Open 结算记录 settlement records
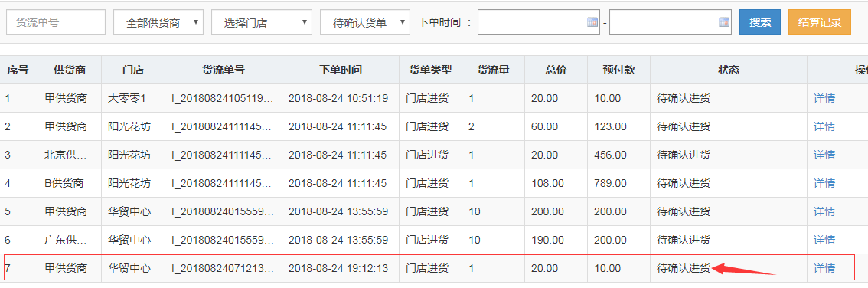The height and width of the screenshot is (288, 868). 820,22
